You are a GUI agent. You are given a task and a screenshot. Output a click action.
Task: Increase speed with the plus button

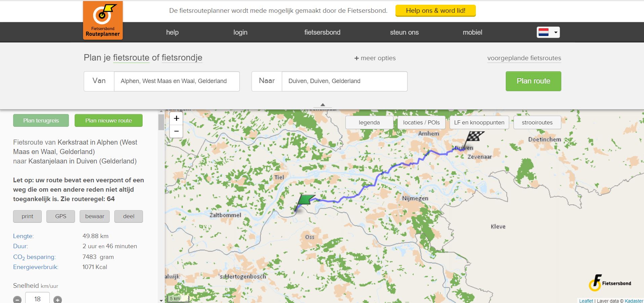(58, 299)
